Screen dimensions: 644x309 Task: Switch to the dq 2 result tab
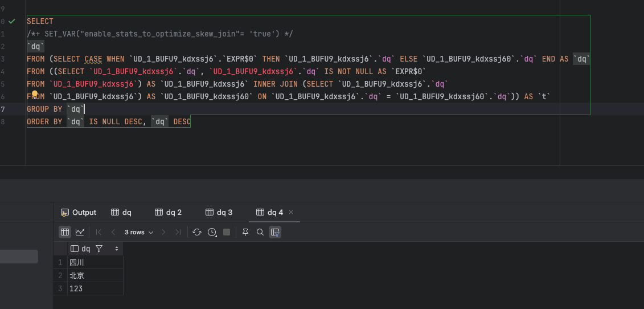coord(169,212)
